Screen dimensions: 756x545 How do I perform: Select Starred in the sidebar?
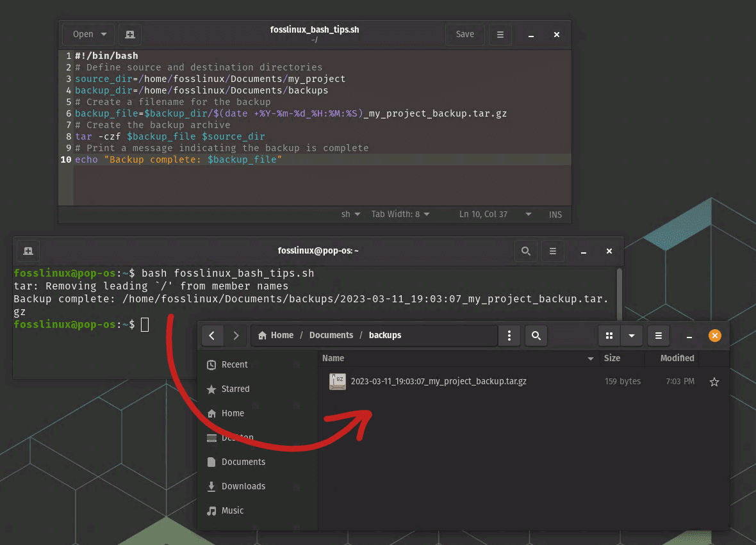coord(235,389)
